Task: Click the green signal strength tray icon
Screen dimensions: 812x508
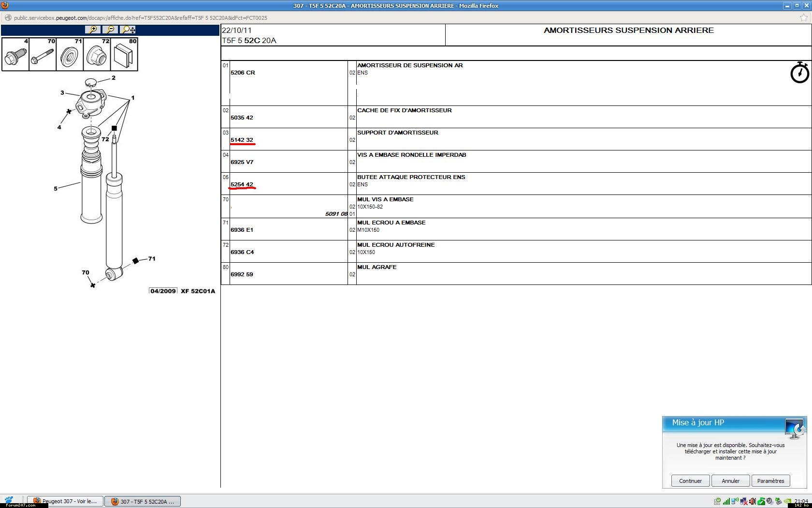Action: tap(726, 502)
